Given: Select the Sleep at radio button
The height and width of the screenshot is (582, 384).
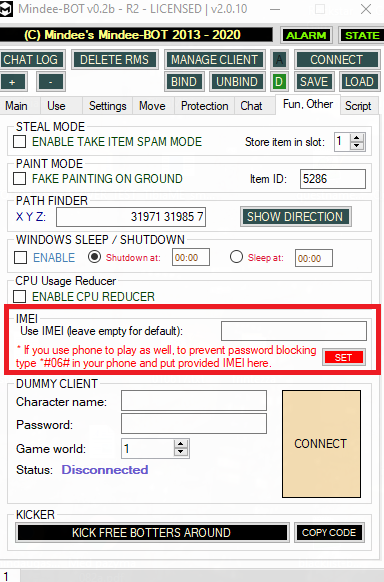Looking at the screenshot, I should [236, 257].
